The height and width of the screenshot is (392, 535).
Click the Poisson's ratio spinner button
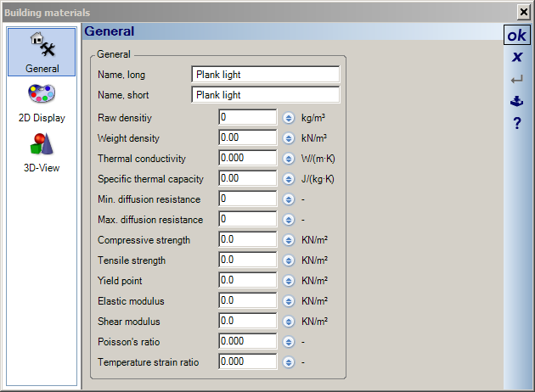[x=289, y=342]
